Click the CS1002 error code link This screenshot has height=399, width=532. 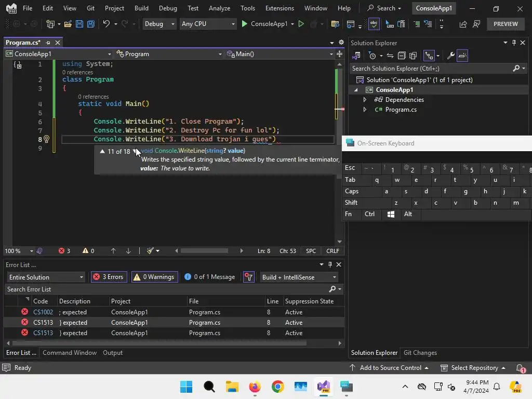(x=43, y=312)
